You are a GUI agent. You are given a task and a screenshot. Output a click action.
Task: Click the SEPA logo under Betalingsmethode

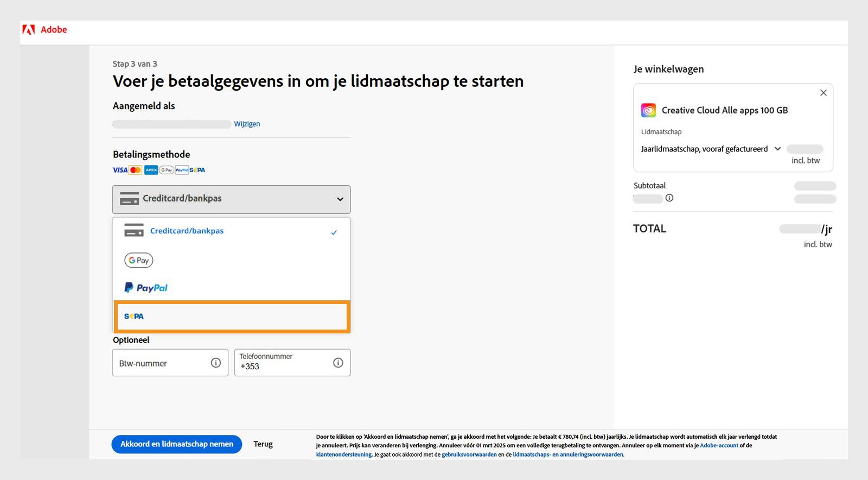point(197,170)
